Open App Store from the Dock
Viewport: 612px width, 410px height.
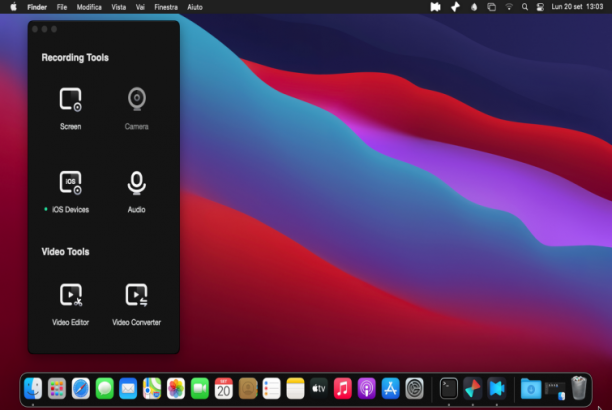391,388
